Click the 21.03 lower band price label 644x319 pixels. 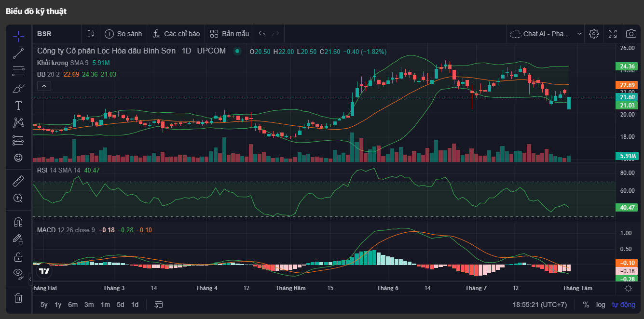pos(627,105)
